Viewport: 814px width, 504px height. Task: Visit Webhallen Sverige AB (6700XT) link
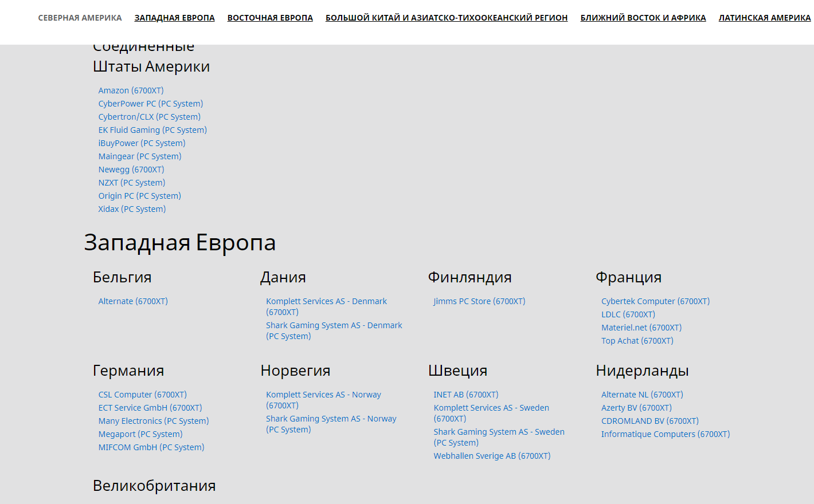click(x=492, y=456)
